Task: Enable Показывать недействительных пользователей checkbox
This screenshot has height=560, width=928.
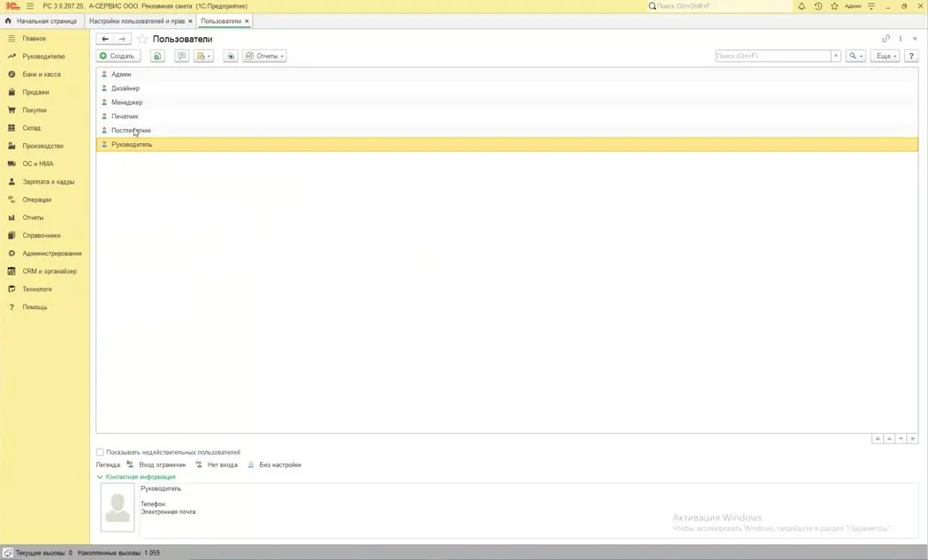Action: click(x=100, y=452)
